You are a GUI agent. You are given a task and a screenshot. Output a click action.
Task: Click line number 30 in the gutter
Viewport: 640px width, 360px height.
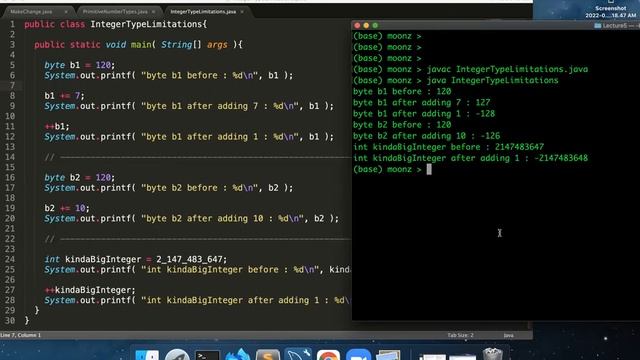coord(11,320)
